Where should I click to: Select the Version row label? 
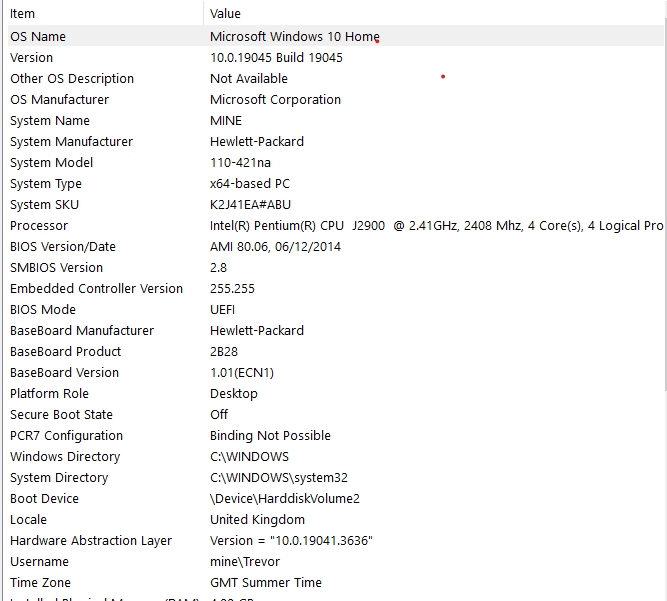[x=31, y=57]
